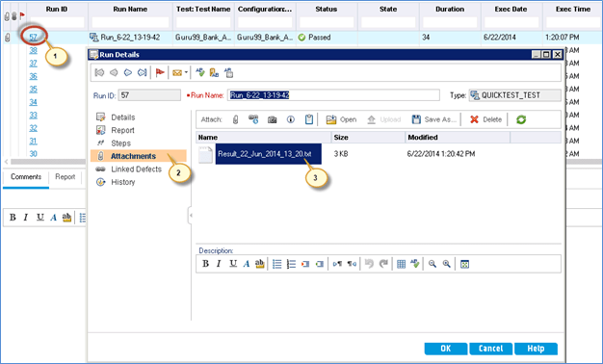Screen dimensions: 603x364
Task: Select Steps in the Run Details sidebar
Action: coord(120,143)
